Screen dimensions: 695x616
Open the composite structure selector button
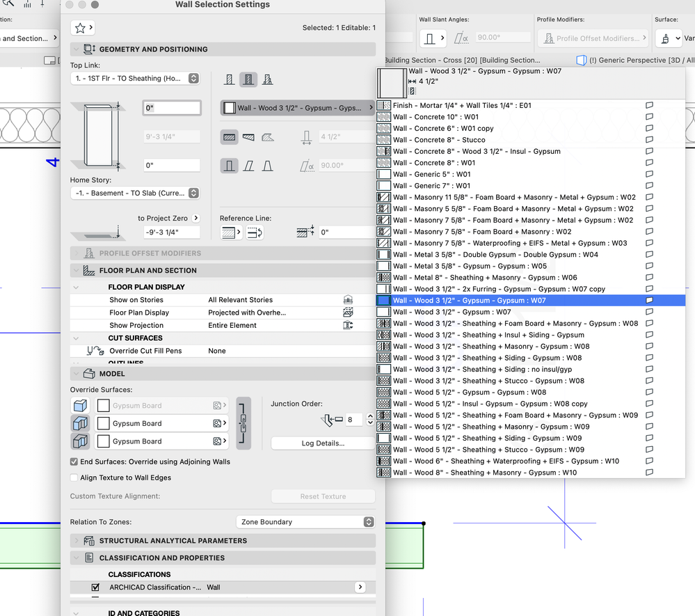coord(298,108)
